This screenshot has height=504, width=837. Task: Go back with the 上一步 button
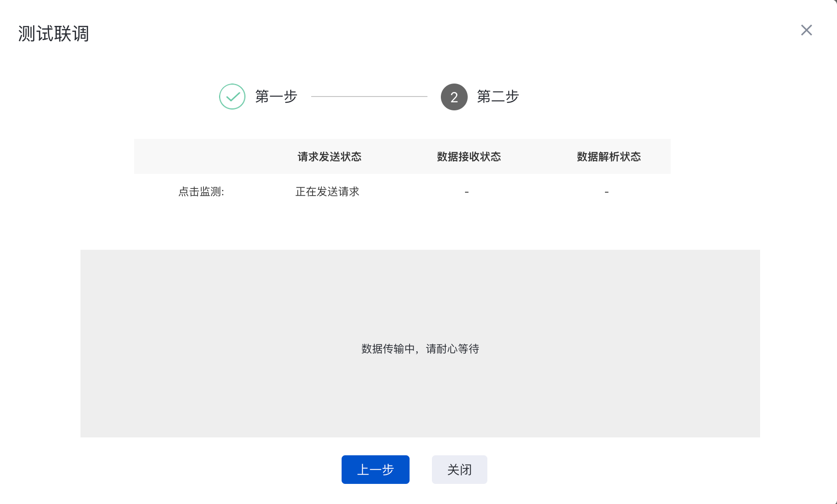(x=376, y=470)
